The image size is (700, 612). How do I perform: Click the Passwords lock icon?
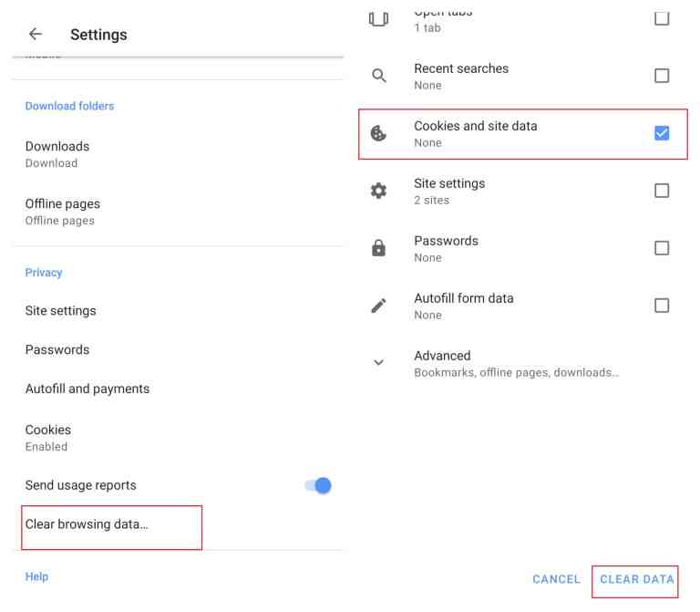(x=379, y=248)
